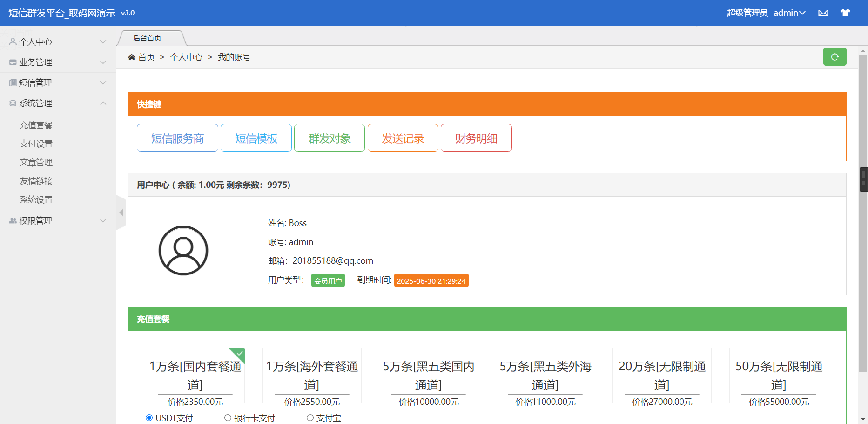Open the admin account dropdown
Viewport: 868px width, 424px height.
(789, 13)
